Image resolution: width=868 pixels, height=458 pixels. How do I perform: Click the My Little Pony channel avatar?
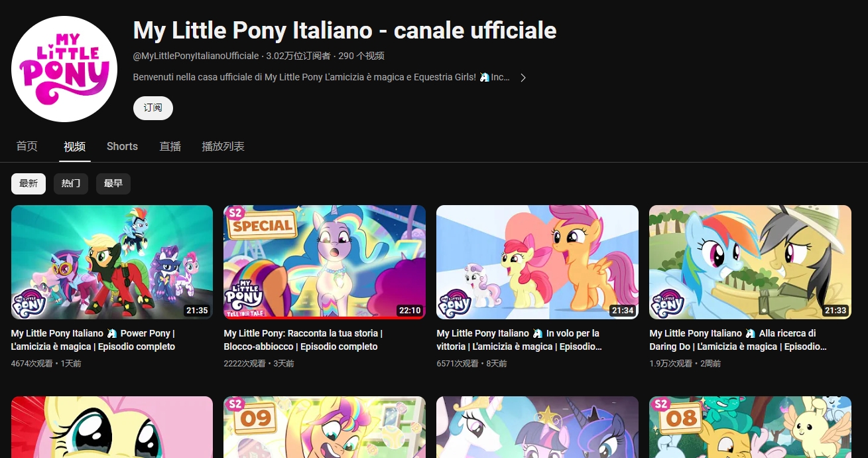pyautogui.click(x=64, y=69)
